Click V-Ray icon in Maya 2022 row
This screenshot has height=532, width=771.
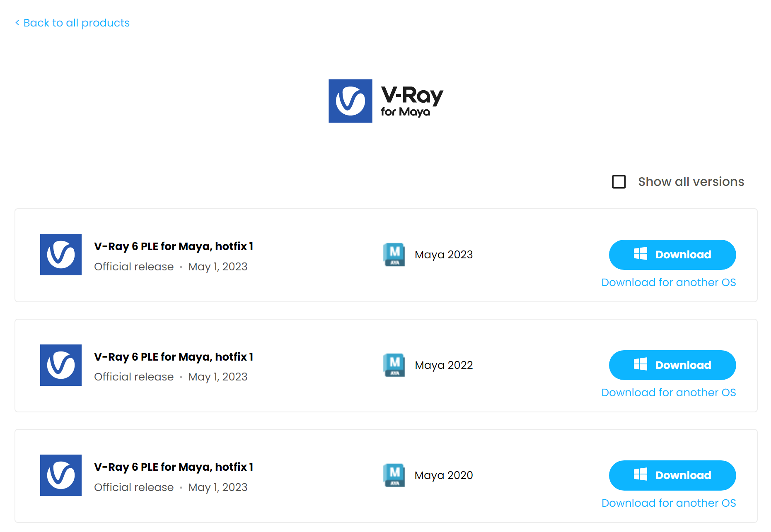pyautogui.click(x=61, y=365)
